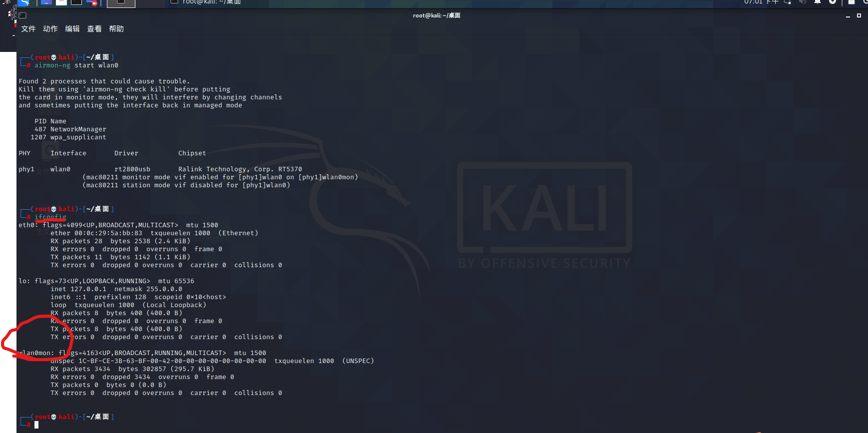Click 'TX packets 11 bytes 1142' line
This screenshot has height=433, width=868.
pos(120,257)
